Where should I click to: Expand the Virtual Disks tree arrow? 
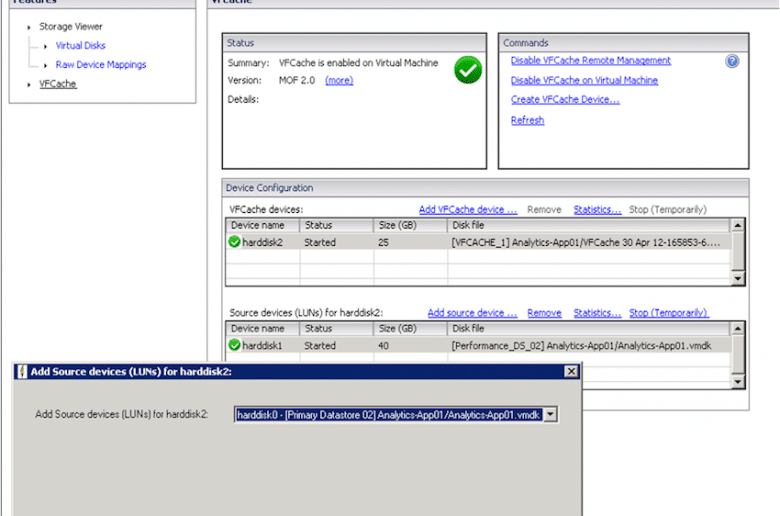(x=45, y=46)
